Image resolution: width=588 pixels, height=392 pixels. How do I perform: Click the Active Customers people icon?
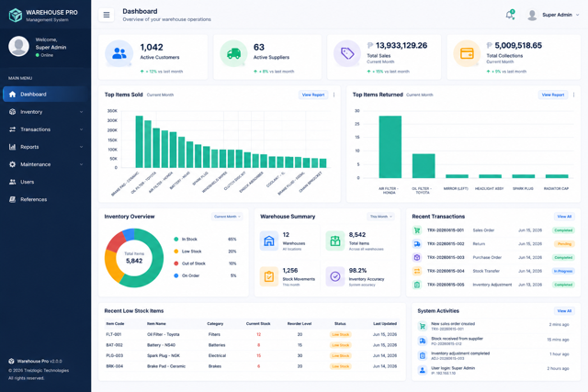119,53
